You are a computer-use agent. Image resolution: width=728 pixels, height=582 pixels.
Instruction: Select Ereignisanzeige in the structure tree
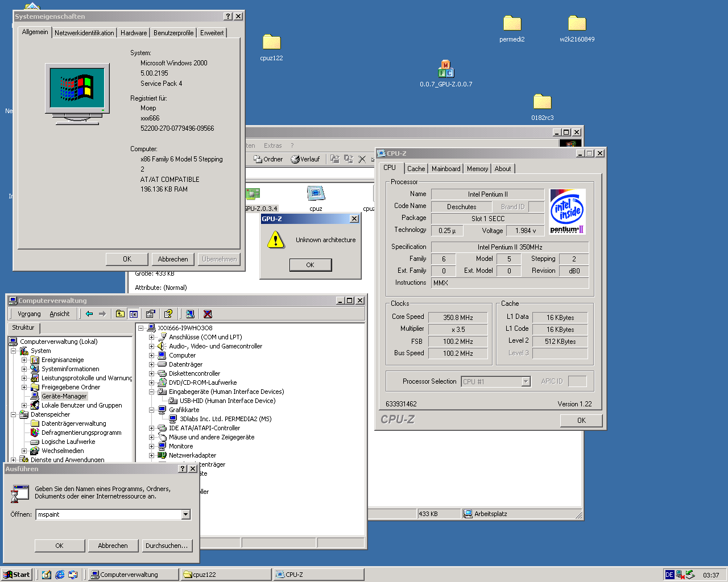63,360
